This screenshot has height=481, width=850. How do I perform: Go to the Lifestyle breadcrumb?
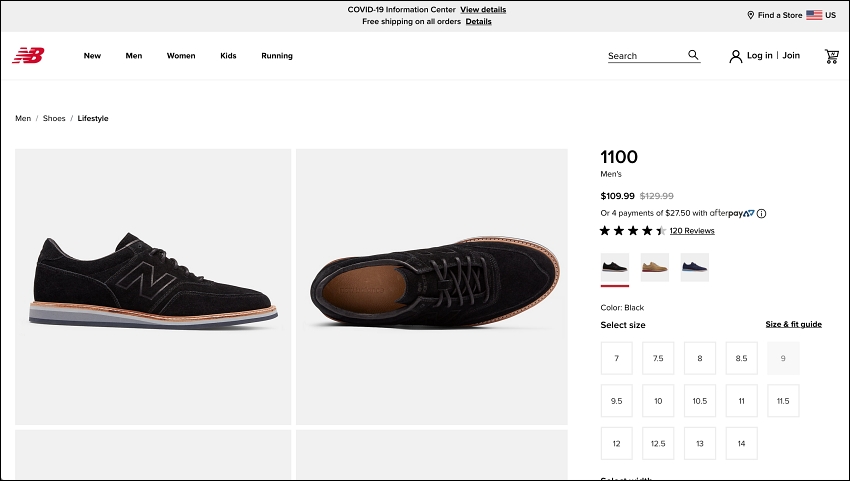click(x=93, y=118)
